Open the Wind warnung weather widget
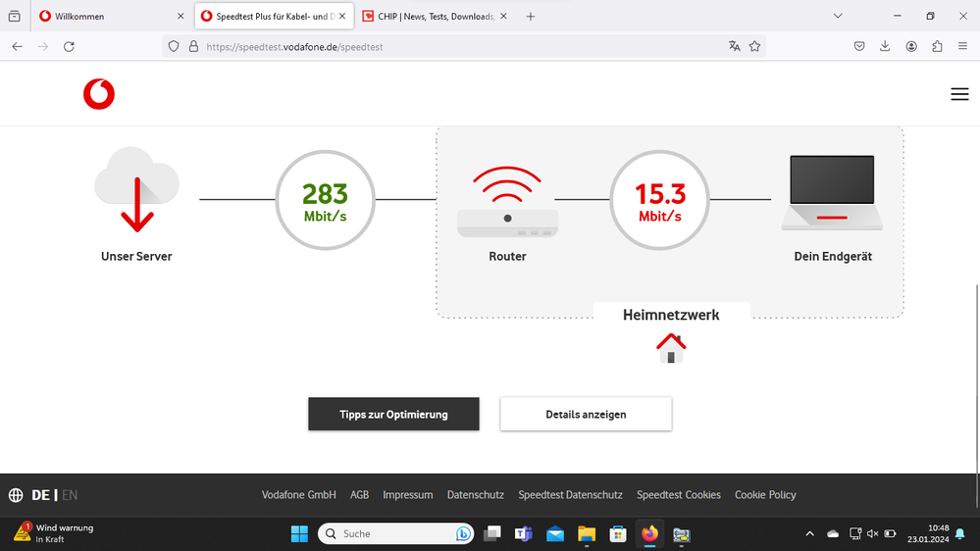This screenshot has height=551, width=980. click(x=54, y=533)
